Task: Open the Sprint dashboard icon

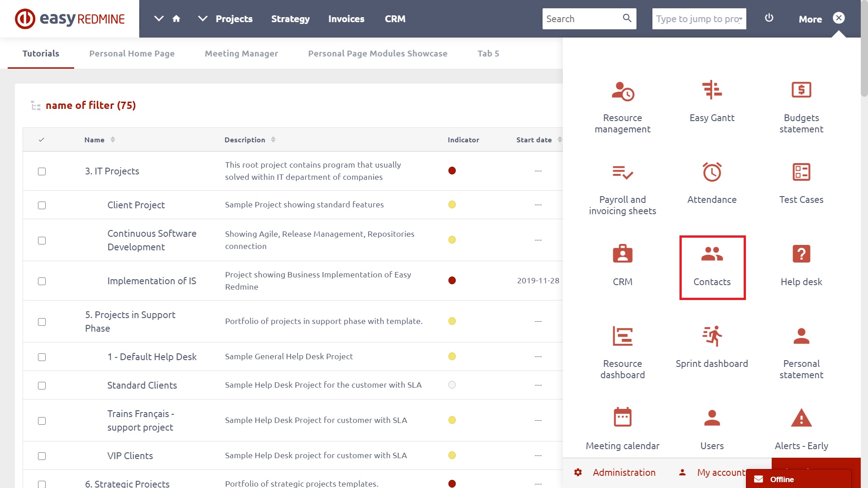Action: coord(712,337)
